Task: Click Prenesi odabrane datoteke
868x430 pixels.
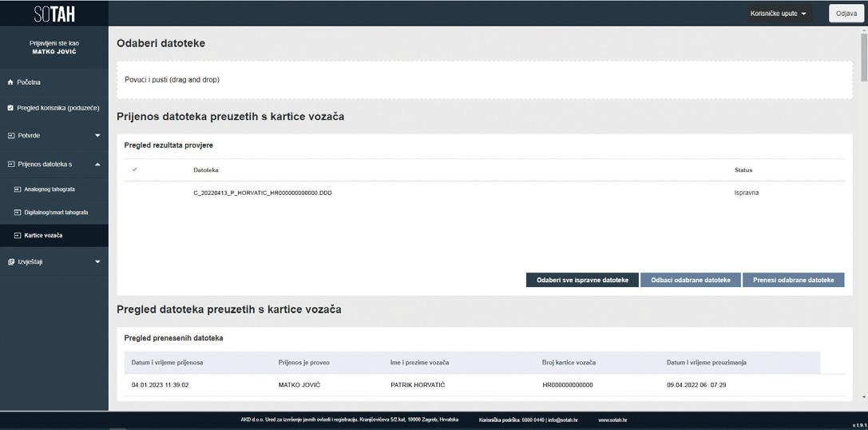Action: (x=793, y=280)
